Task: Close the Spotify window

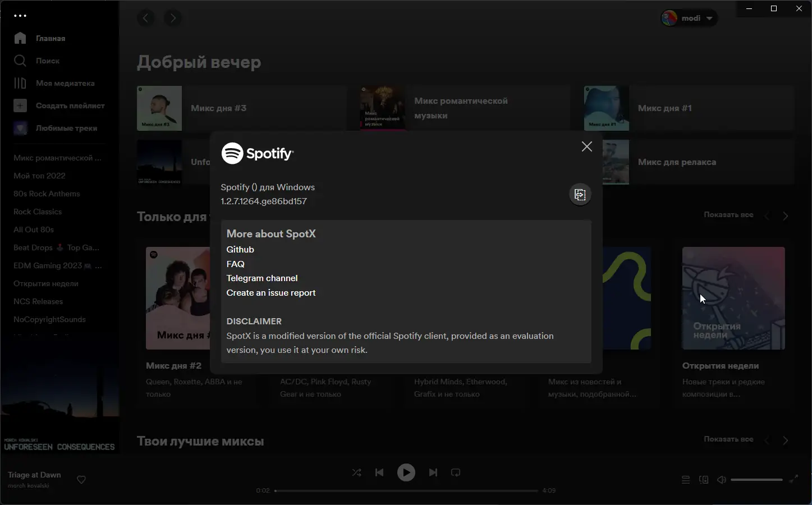Action: (x=799, y=8)
